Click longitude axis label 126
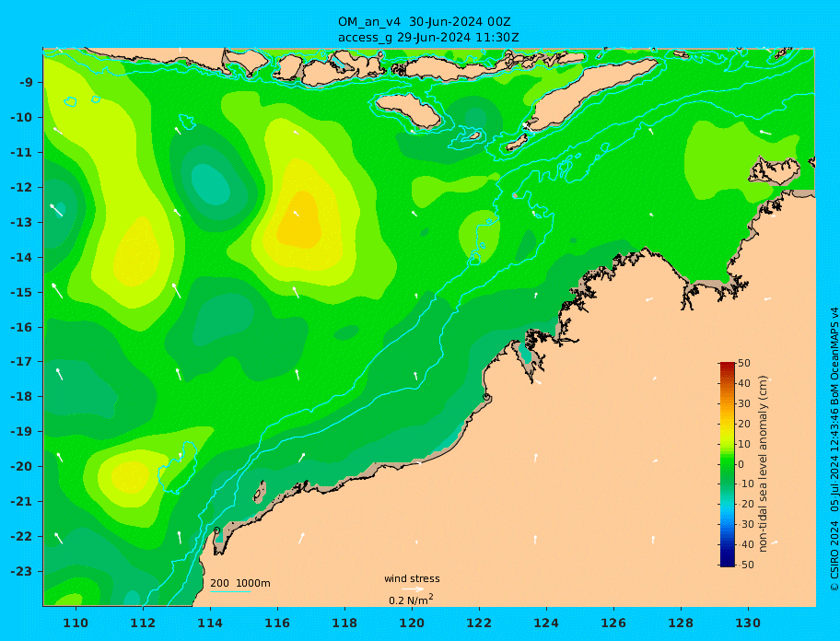 tap(613, 624)
